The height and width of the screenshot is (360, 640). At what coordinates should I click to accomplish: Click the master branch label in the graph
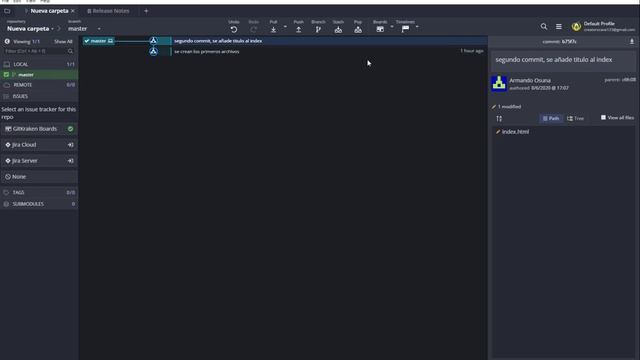coord(98,41)
